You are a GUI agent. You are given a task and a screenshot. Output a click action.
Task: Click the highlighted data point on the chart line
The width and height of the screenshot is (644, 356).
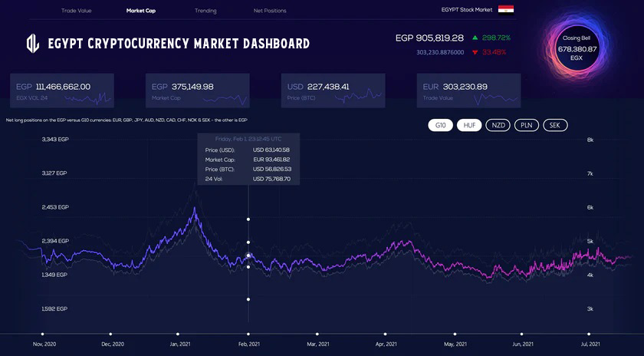point(248,256)
